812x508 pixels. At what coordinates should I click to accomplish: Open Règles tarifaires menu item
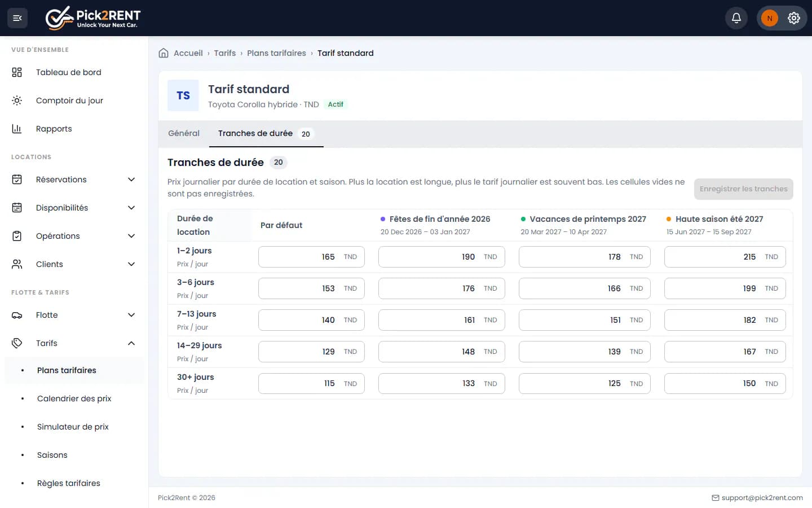pyautogui.click(x=74, y=483)
